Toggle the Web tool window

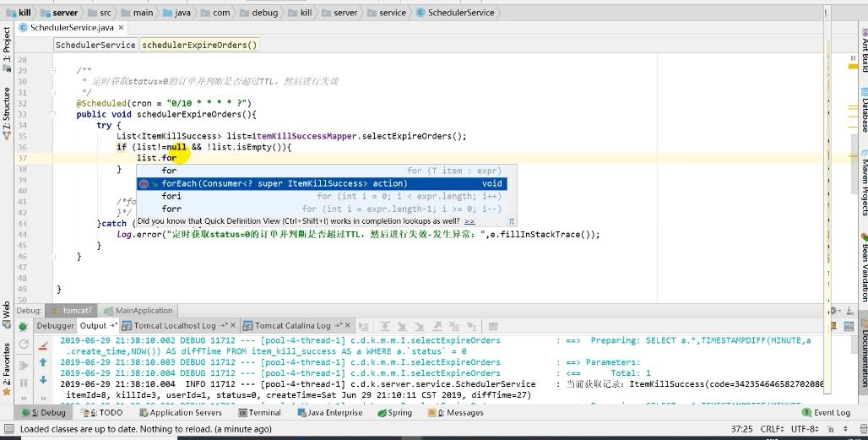tap(6, 314)
